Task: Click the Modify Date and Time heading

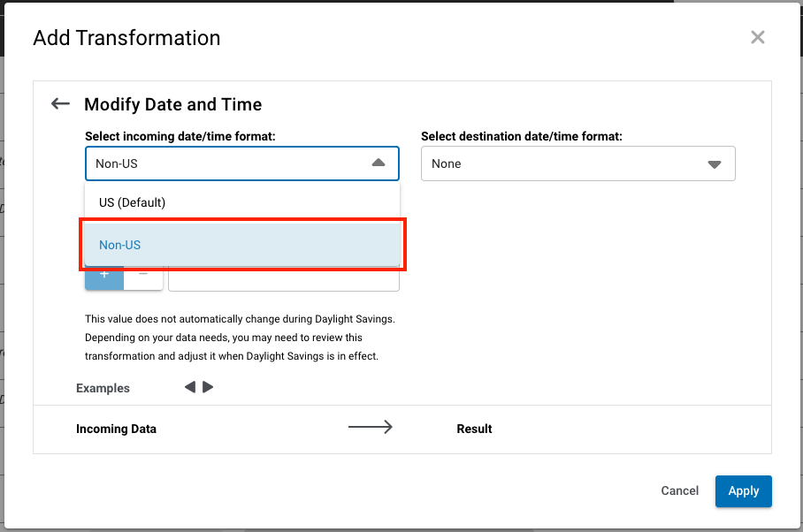Action: coord(172,104)
